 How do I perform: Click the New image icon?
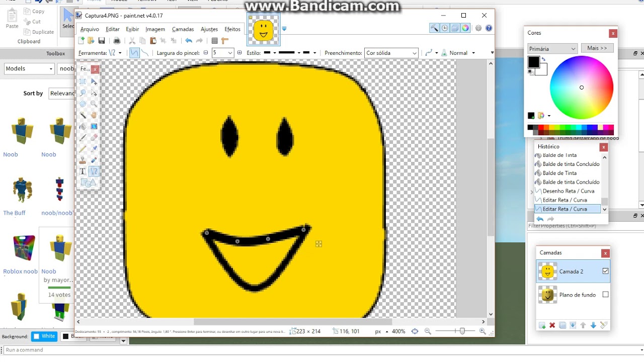click(x=82, y=41)
